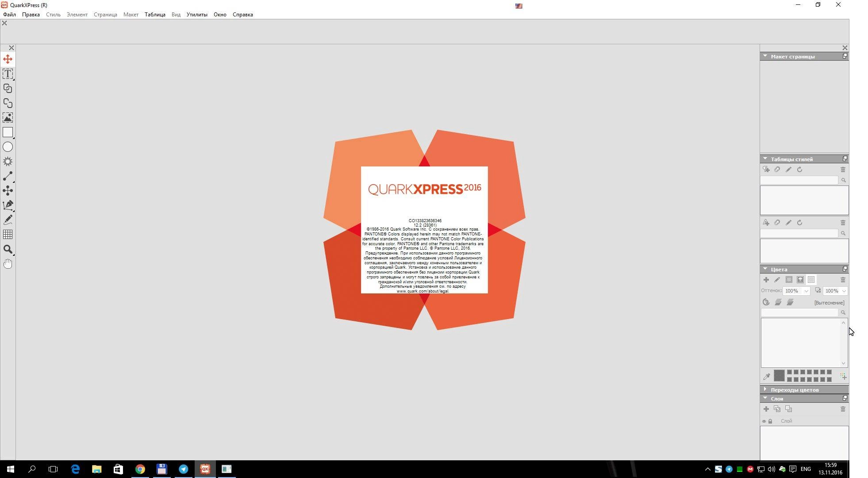Click the Colors panel search field
The image size is (868, 478).
click(799, 312)
